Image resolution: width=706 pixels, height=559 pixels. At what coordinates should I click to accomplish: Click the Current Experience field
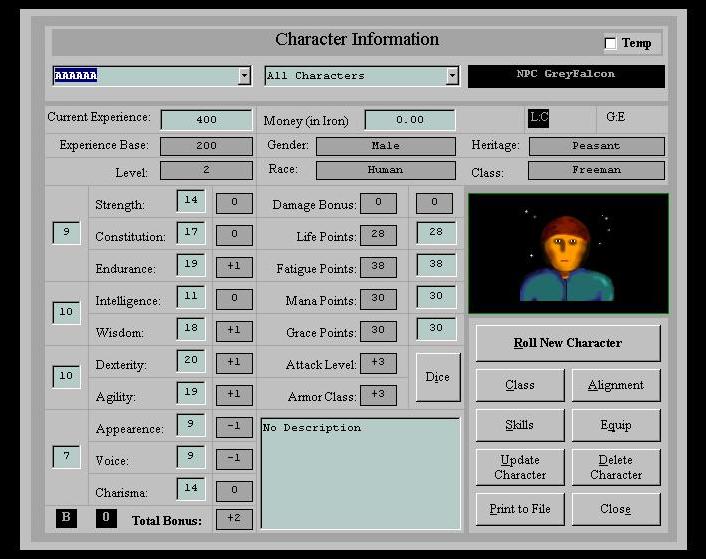click(x=206, y=120)
